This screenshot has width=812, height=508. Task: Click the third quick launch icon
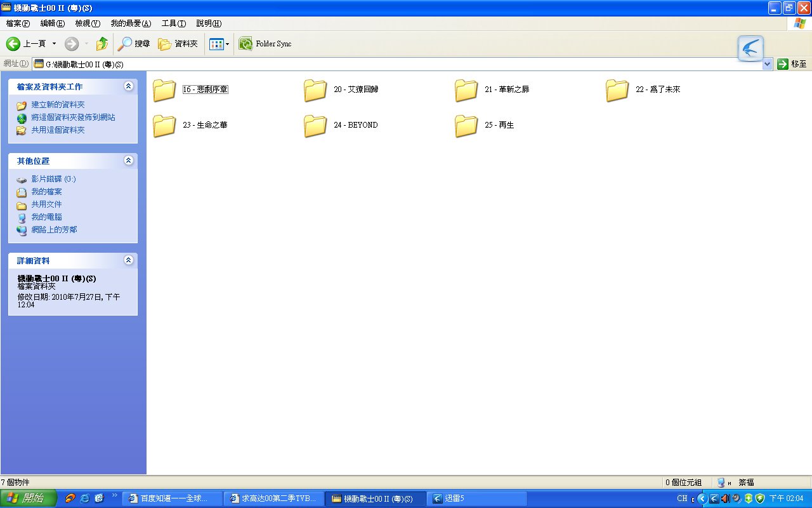[x=99, y=498]
